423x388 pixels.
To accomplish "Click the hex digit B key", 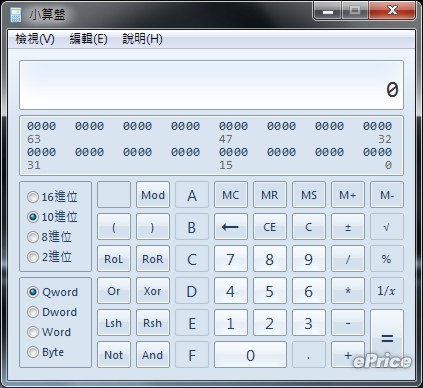I will (x=192, y=227).
